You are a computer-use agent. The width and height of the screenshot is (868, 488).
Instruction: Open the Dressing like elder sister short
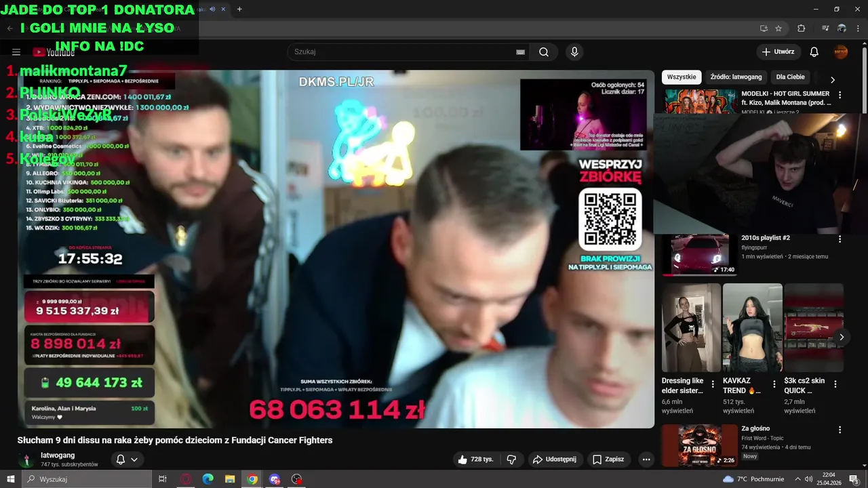691,327
